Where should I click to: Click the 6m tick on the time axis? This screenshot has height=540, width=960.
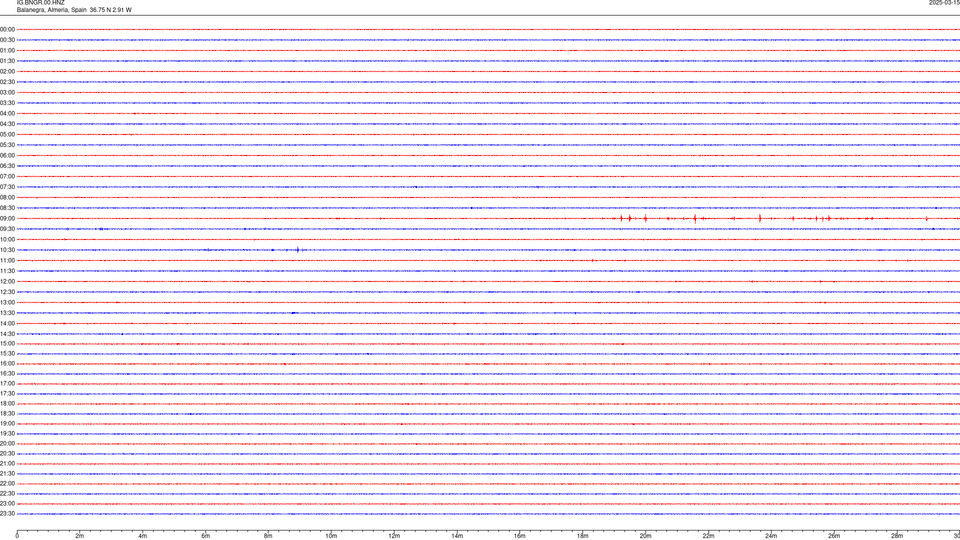tap(206, 536)
